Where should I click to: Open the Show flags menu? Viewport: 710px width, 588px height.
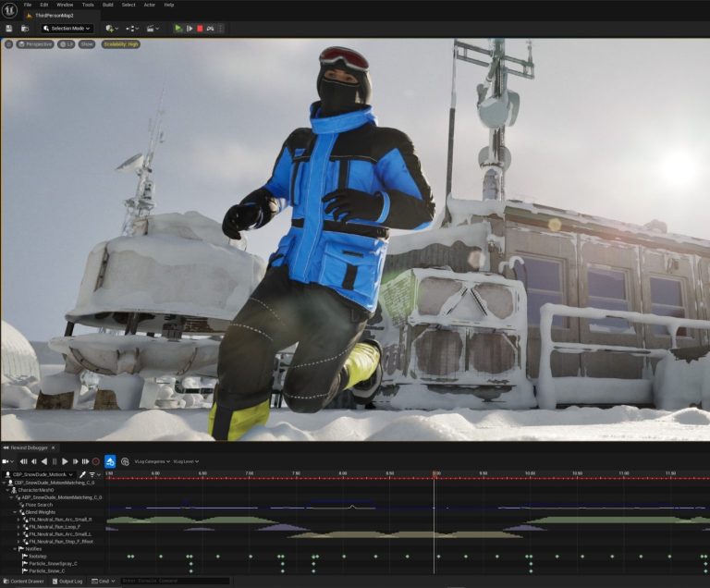coord(87,44)
